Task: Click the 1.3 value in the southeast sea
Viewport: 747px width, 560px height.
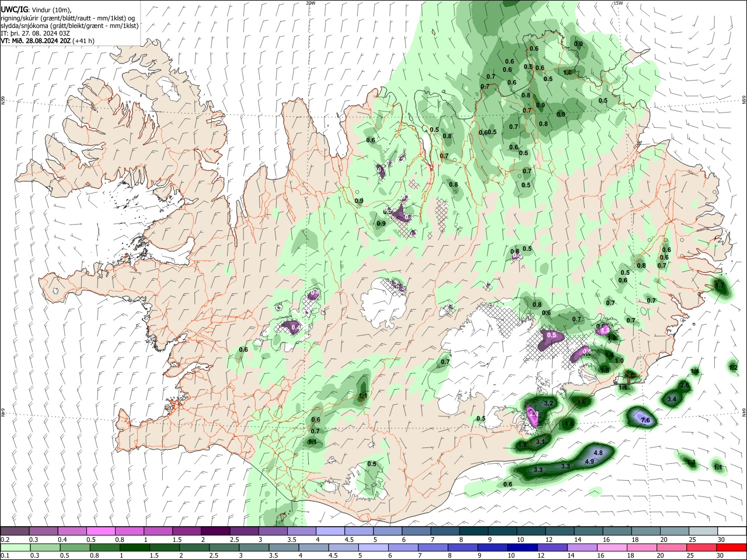Action: pyautogui.click(x=692, y=462)
